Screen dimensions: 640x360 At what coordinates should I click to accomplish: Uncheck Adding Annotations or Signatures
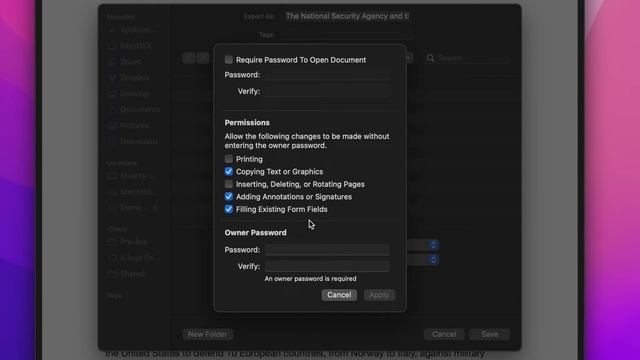[229, 197]
